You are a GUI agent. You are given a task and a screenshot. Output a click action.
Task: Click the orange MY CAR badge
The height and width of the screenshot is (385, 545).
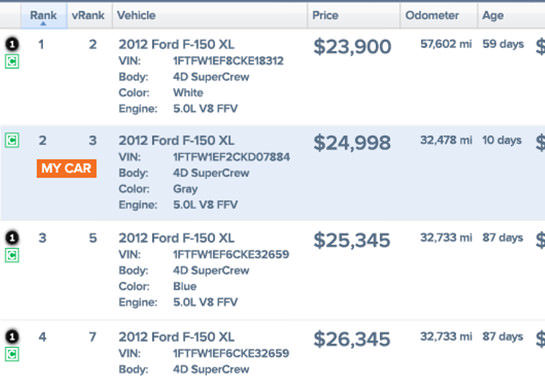66,169
